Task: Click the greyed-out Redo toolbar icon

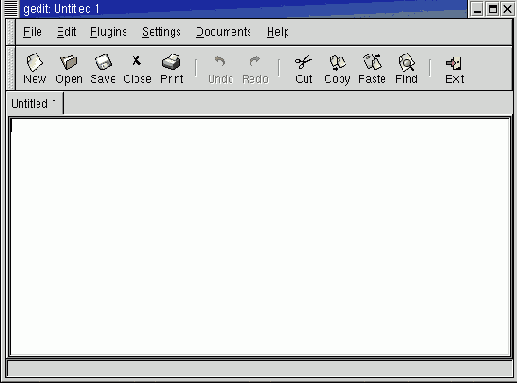Action: coord(255,69)
